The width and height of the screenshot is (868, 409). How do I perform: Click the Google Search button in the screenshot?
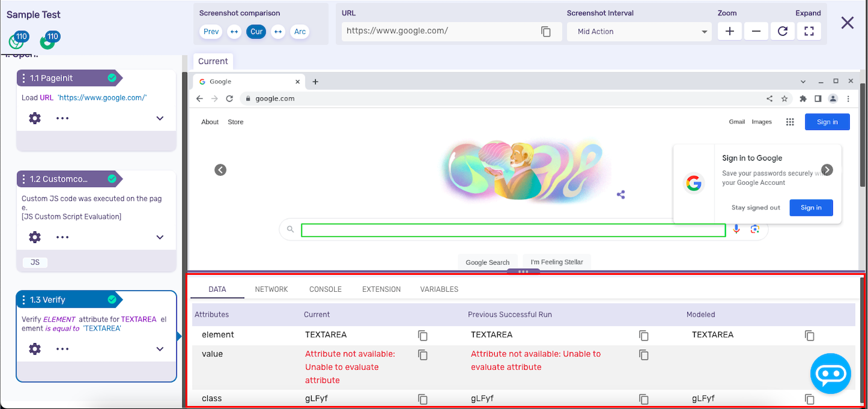tap(488, 262)
